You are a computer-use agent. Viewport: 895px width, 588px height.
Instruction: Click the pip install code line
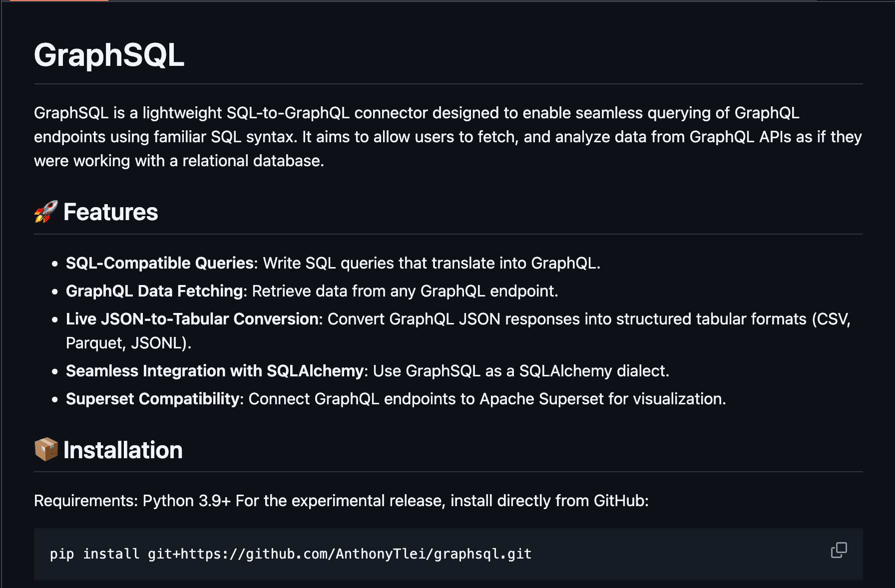pyautogui.click(x=290, y=554)
